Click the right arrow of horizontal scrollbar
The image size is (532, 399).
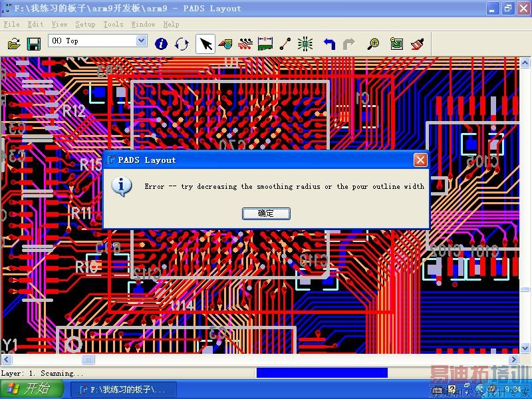click(x=513, y=359)
